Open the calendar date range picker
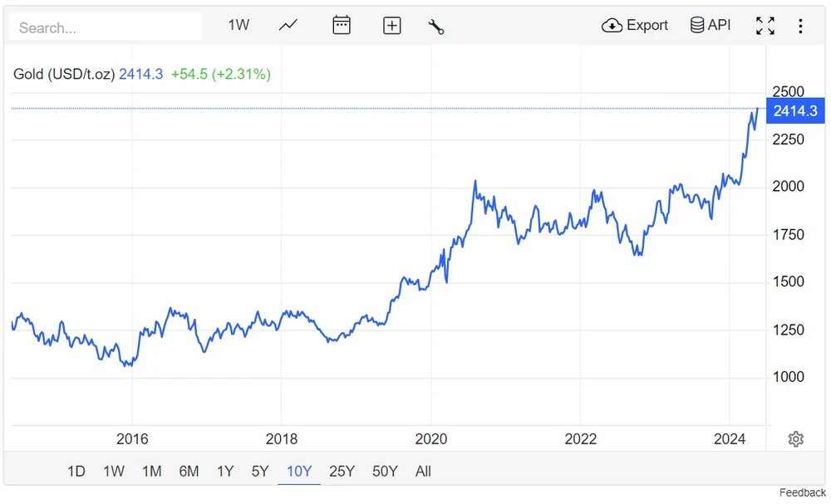The height and width of the screenshot is (504, 831). point(342,25)
